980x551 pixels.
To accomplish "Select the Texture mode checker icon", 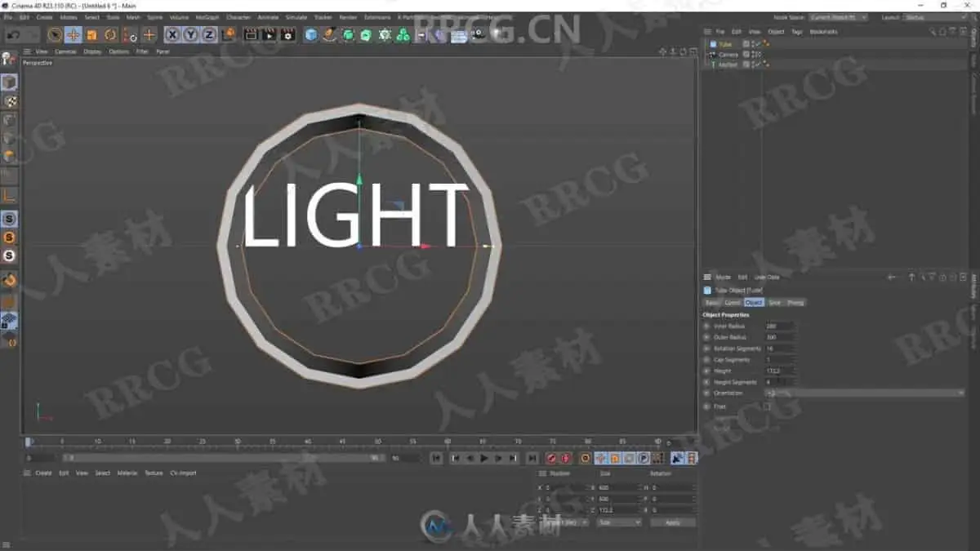I will pos(9,101).
